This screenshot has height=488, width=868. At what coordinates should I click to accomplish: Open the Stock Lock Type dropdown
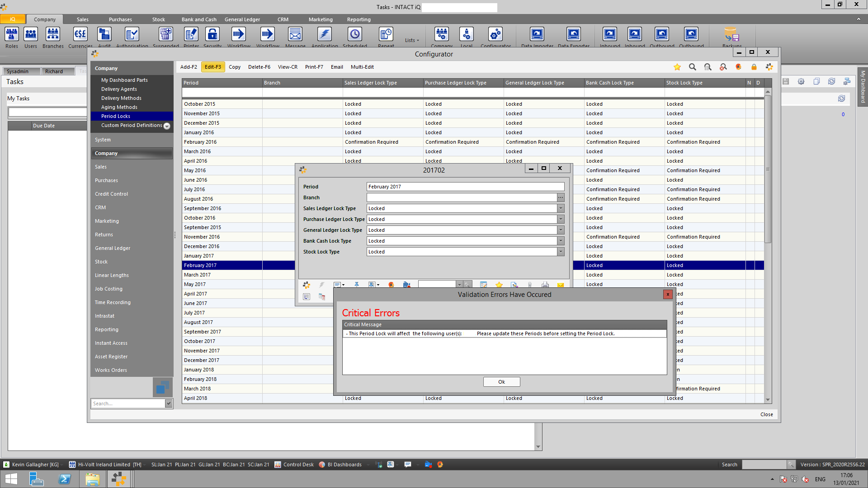(x=561, y=252)
